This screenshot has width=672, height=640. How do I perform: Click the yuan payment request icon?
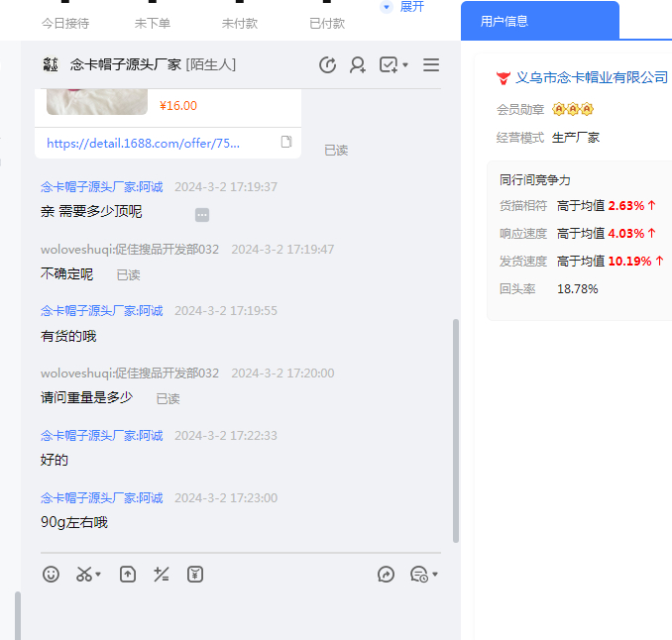point(195,574)
